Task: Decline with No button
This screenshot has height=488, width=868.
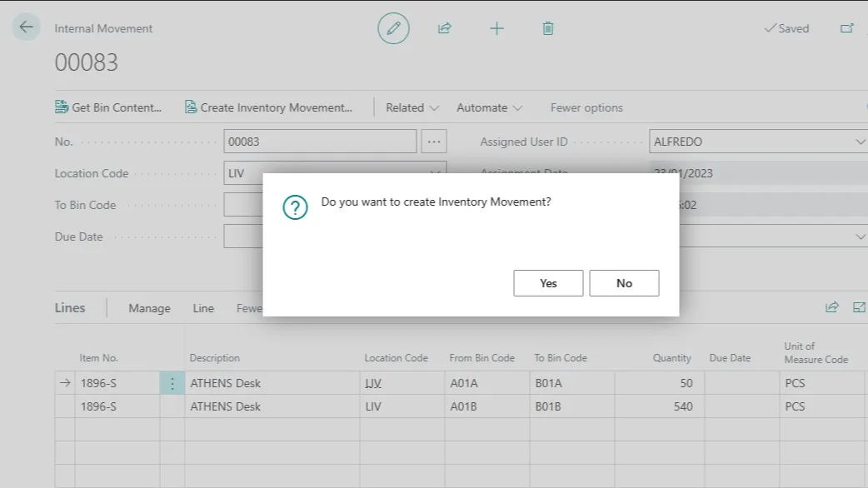Action: pos(624,283)
